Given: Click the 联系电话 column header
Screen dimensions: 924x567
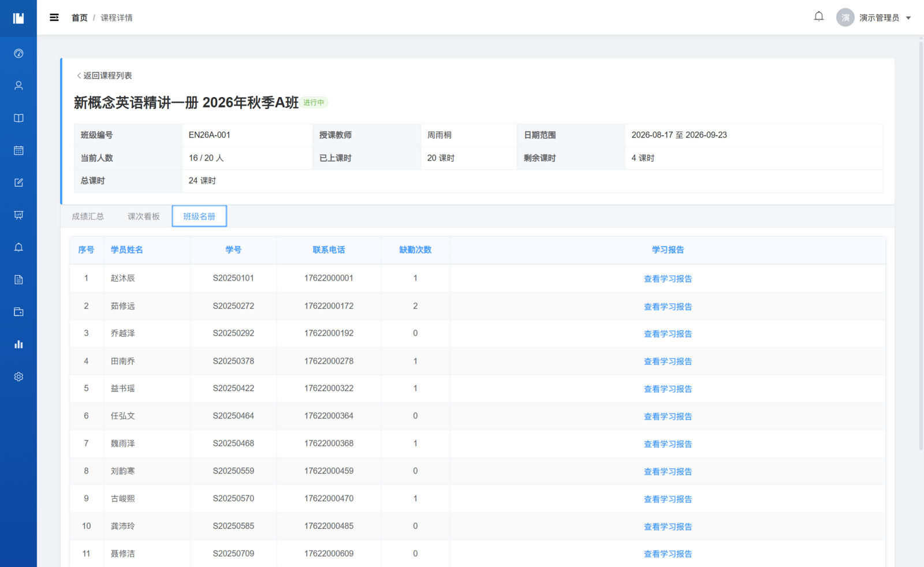Looking at the screenshot, I should coord(329,250).
